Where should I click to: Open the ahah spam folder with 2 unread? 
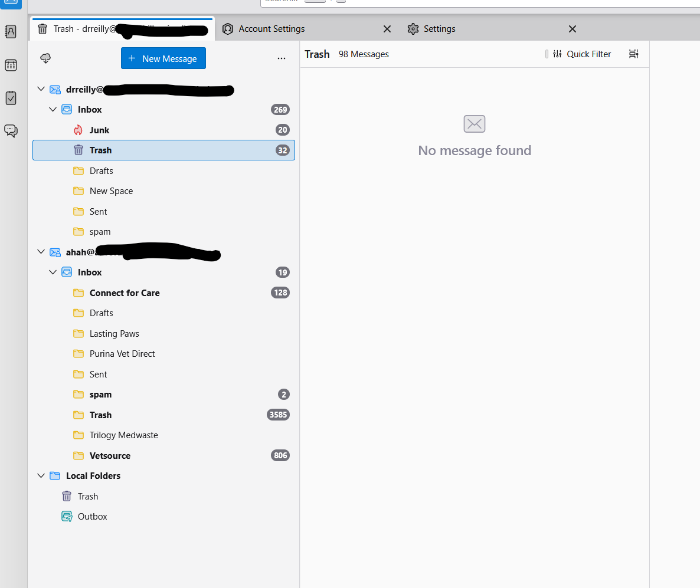pyautogui.click(x=163, y=395)
